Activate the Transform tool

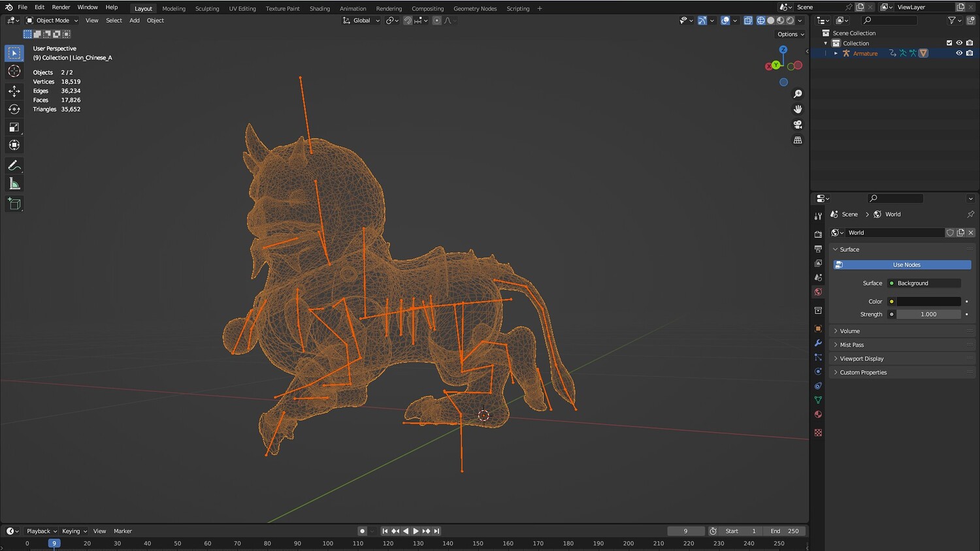(x=14, y=145)
